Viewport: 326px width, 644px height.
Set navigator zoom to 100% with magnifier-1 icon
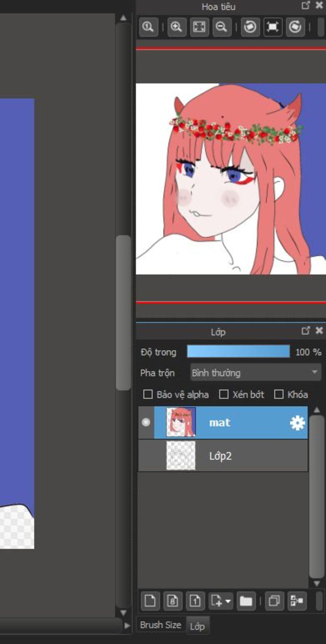pyautogui.click(x=148, y=27)
